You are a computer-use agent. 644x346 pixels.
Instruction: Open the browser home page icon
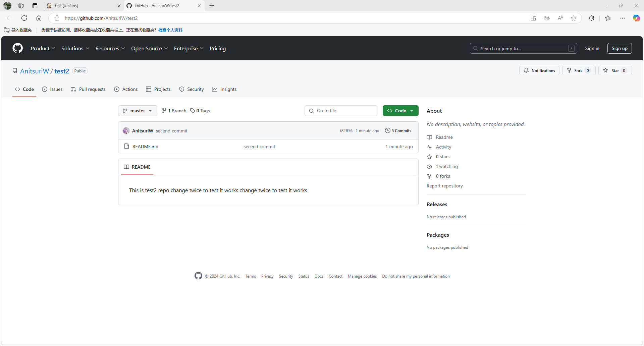pyautogui.click(x=39, y=18)
